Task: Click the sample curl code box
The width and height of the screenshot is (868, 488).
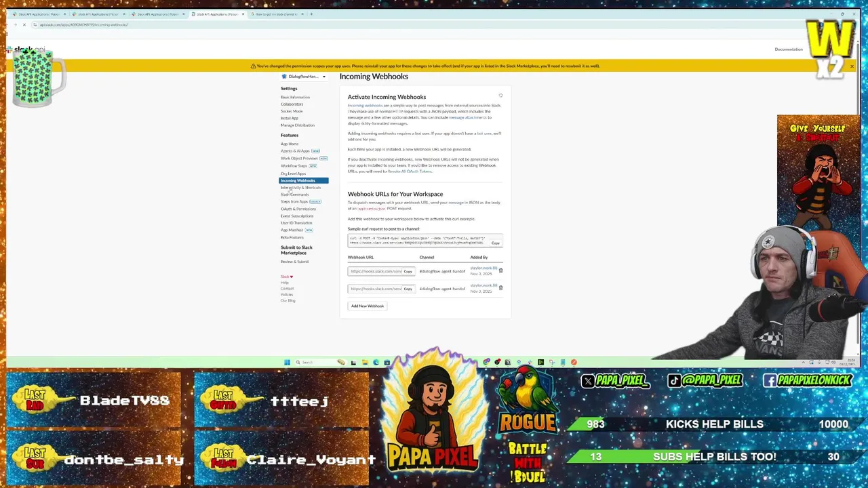Action: click(x=425, y=241)
